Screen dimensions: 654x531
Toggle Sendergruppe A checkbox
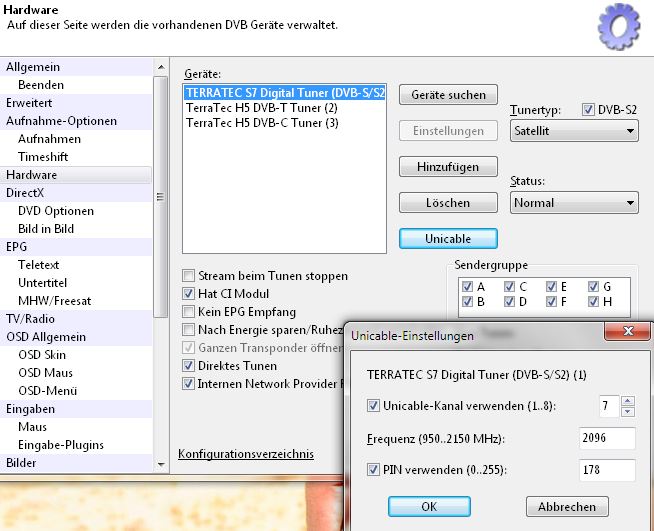[468, 286]
